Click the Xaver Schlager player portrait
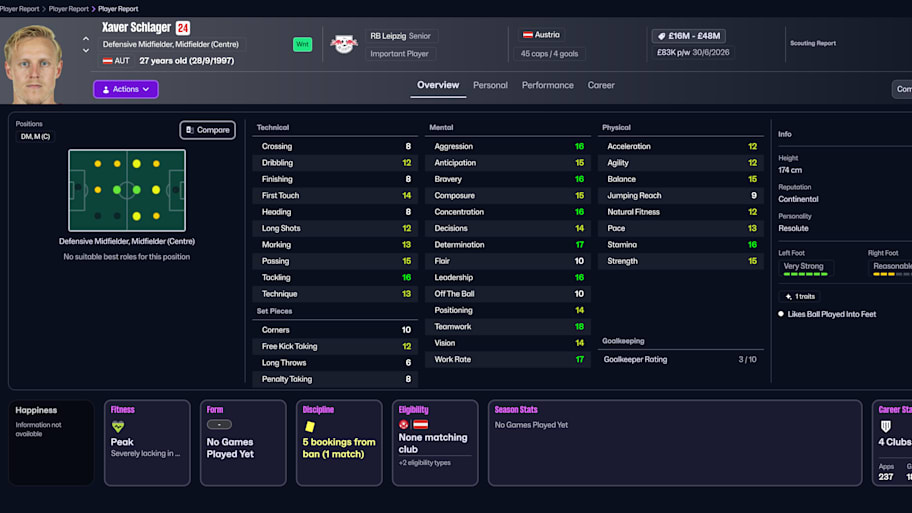Image resolution: width=912 pixels, height=513 pixels. coord(33,64)
